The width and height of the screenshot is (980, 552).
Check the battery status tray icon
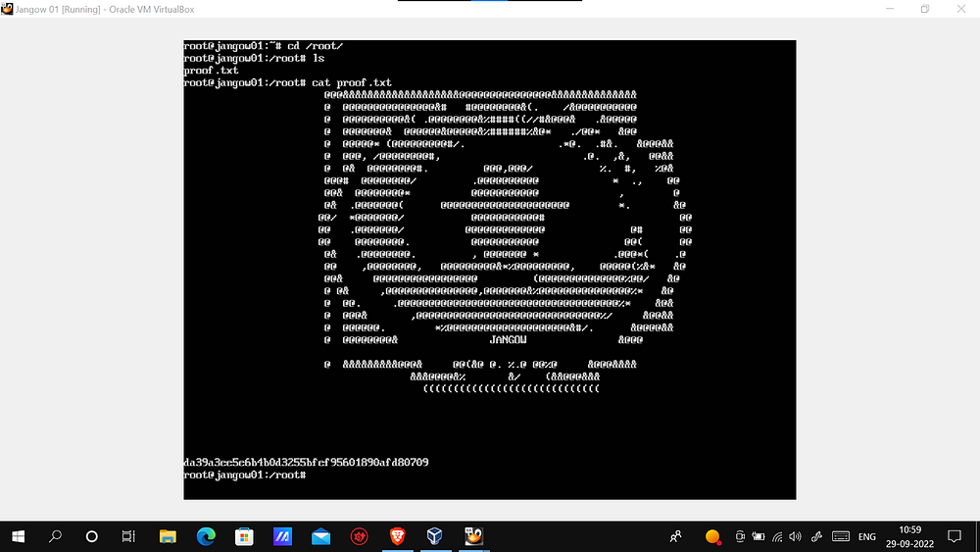tap(759, 536)
